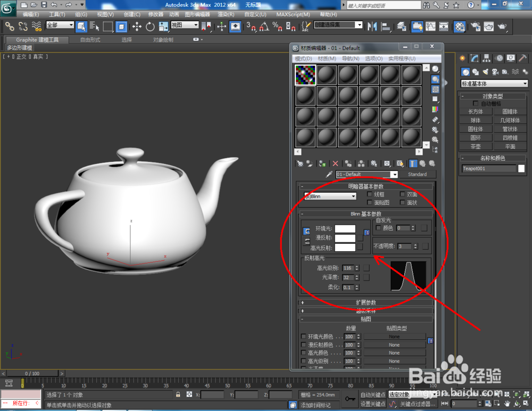
Task: Click the Set Key key icon
Action: tap(350, 399)
